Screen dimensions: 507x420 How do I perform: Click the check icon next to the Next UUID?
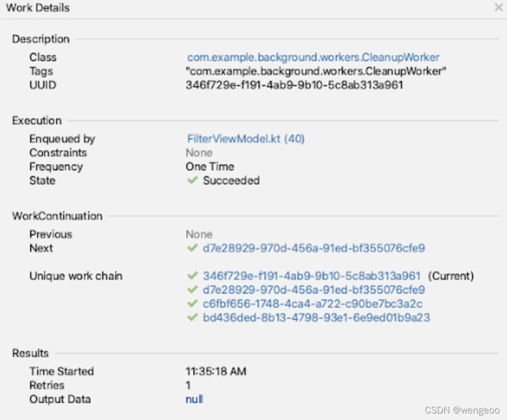click(x=192, y=248)
